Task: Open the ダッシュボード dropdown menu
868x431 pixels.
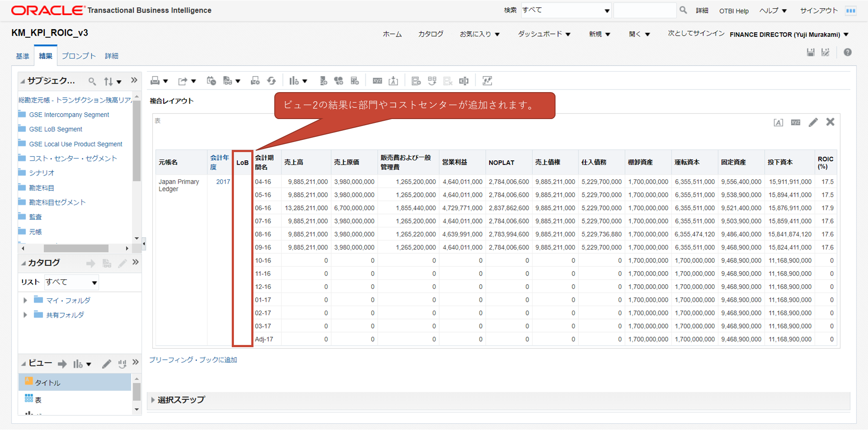Action: pyautogui.click(x=544, y=34)
